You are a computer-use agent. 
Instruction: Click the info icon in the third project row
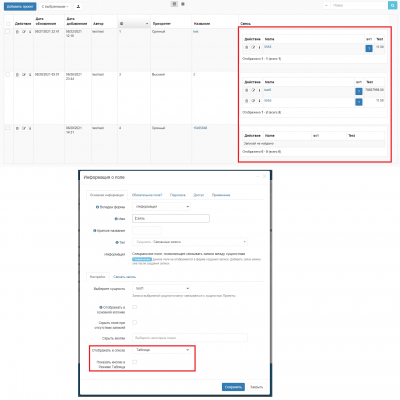pos(30,128)
